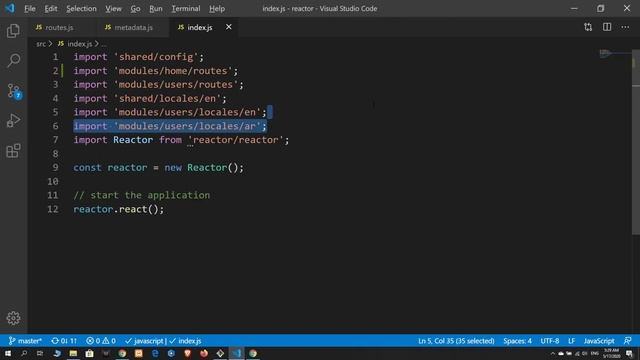640x360 pixels.
Task: Click the taskbar clock date and time
Action: (611, 353)
